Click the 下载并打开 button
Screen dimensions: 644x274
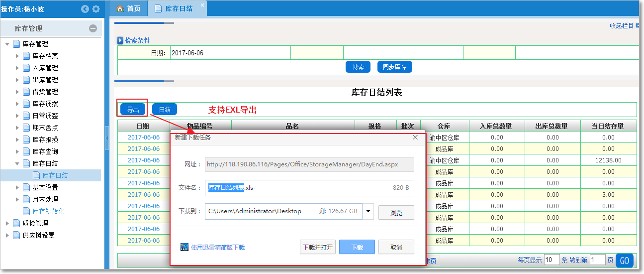pyautogui.click(x=318, y=247)
